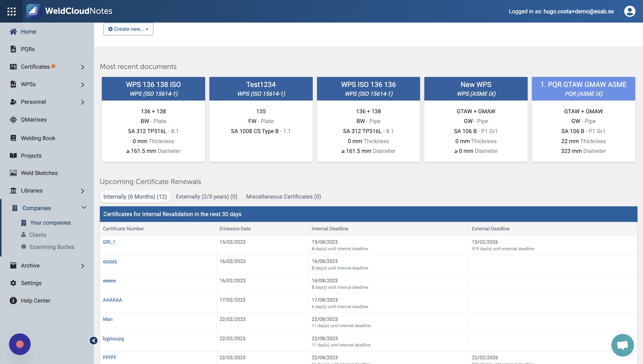Collapse the Companies submenu chevron
The height and width of the screenshot is (364, 643).
point(84,208)
